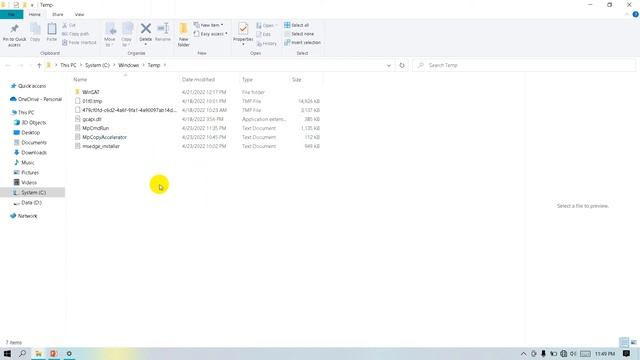Open OneDrive - Personal in navigation pane
Image resolution: width=640 pixels, height=360 pixels.
tap(40, 99)
